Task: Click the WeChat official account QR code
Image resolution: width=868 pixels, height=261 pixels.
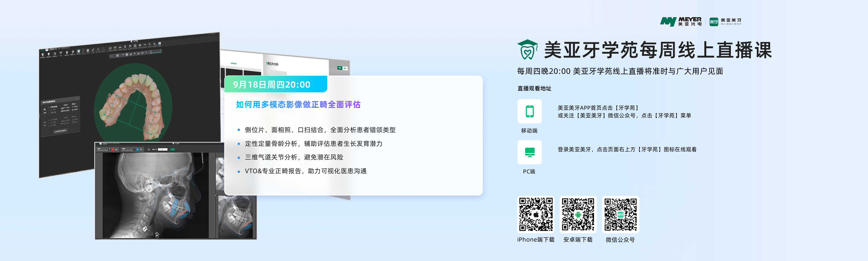Action: click(x=620, y=214)
